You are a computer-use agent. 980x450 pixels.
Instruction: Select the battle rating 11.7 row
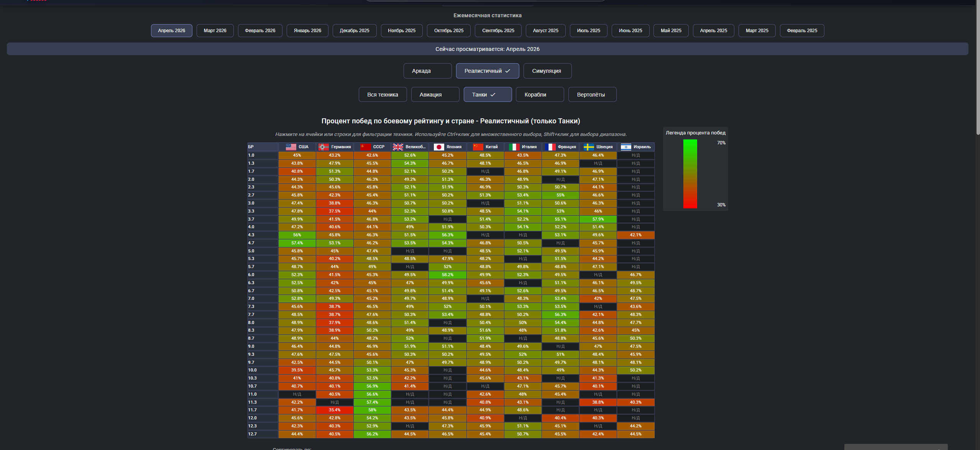pos(451,410)
